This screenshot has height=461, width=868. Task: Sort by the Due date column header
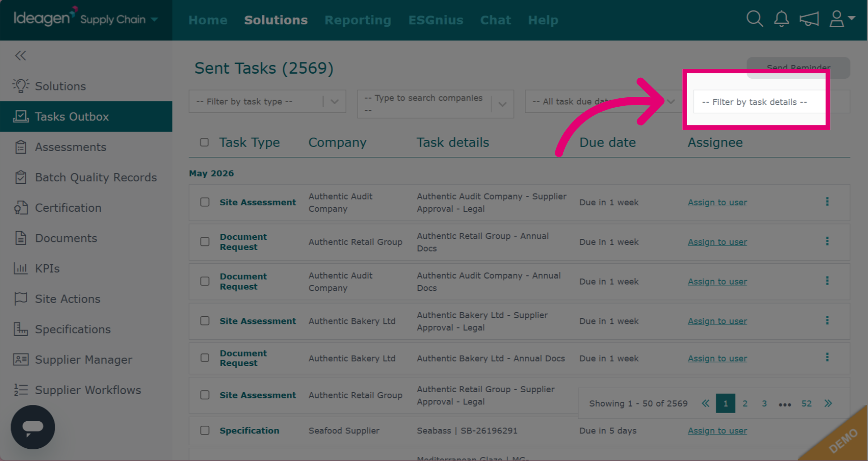pyautogui.click(x=608, y=143)
